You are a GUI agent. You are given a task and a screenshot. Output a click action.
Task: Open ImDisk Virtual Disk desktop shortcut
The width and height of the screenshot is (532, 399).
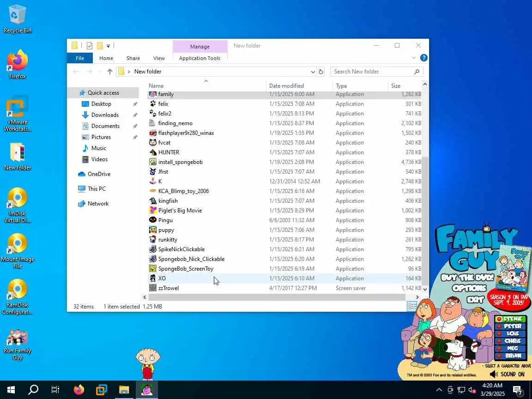coord(17,205)
